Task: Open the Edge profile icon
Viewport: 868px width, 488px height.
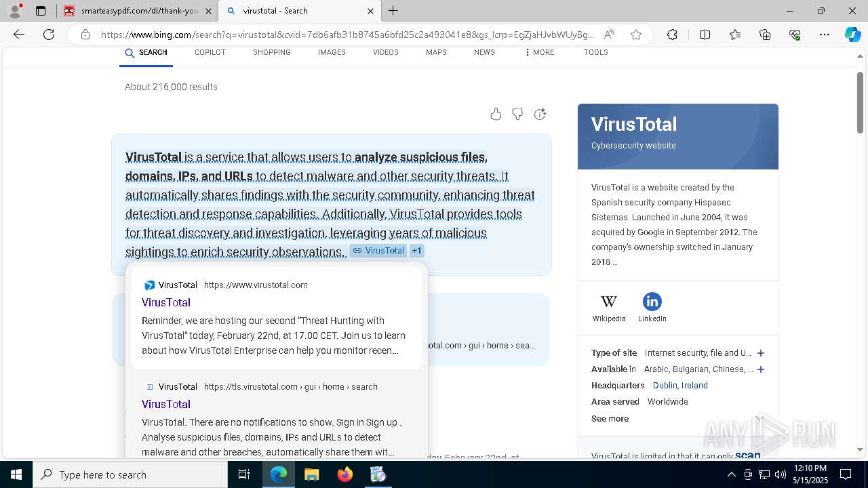Action: (15, 11)
